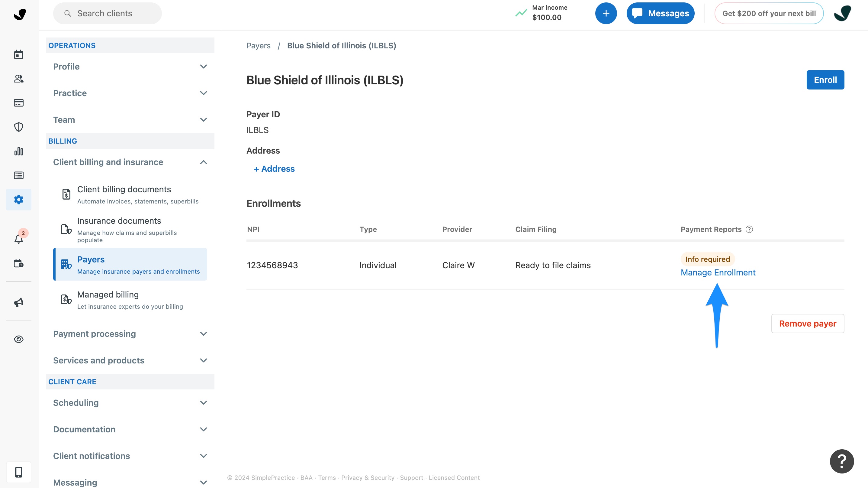The width and height of the screenshot is (868, 488).
Task: Open the help question mark icon
Action: [x=842, y=461]
